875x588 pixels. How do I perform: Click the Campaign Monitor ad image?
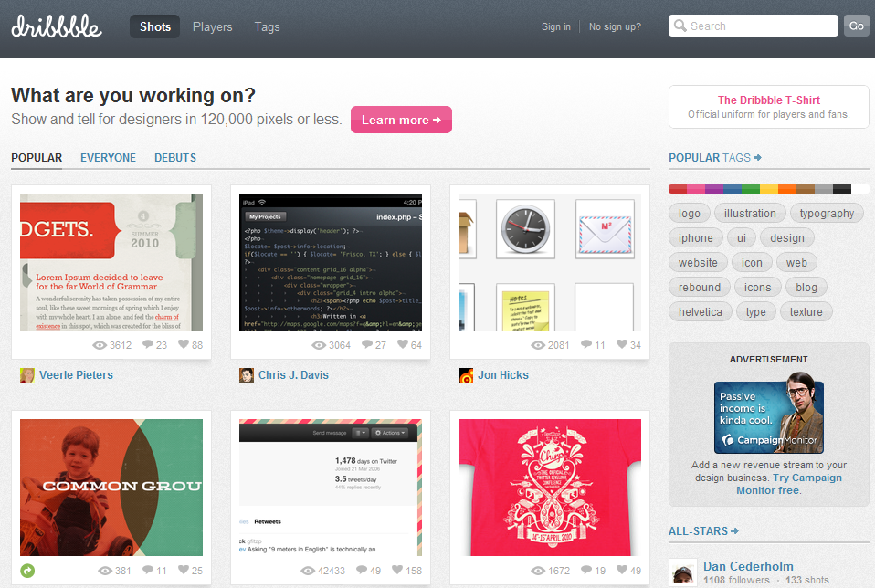pyautogui.click(x=769, y=414)
